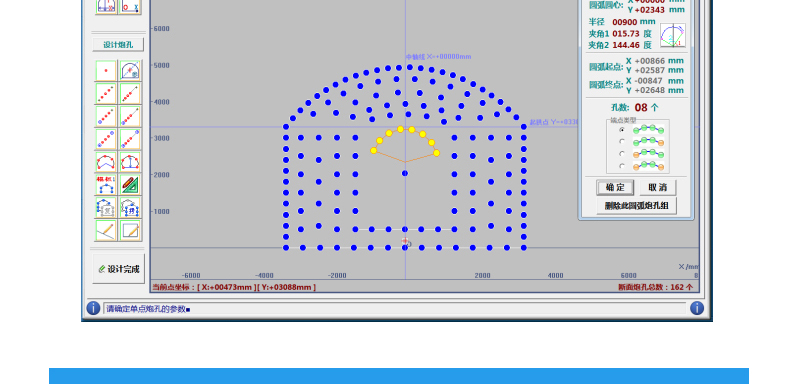Screen dimensions: 800x384
Task: Select the arch section template icon
Action: pos(131,71)
